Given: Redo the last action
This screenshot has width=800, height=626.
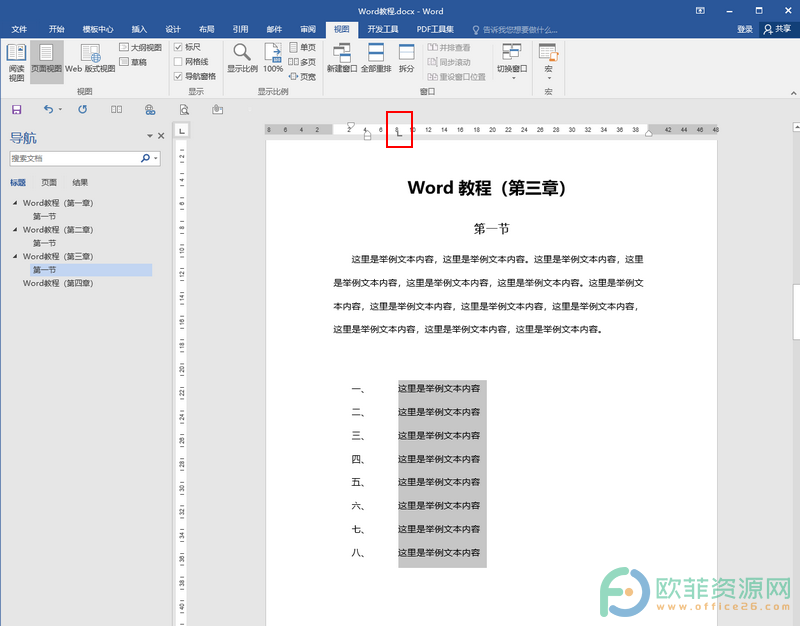Looking at the screenshot, I should tap(83, 109).
